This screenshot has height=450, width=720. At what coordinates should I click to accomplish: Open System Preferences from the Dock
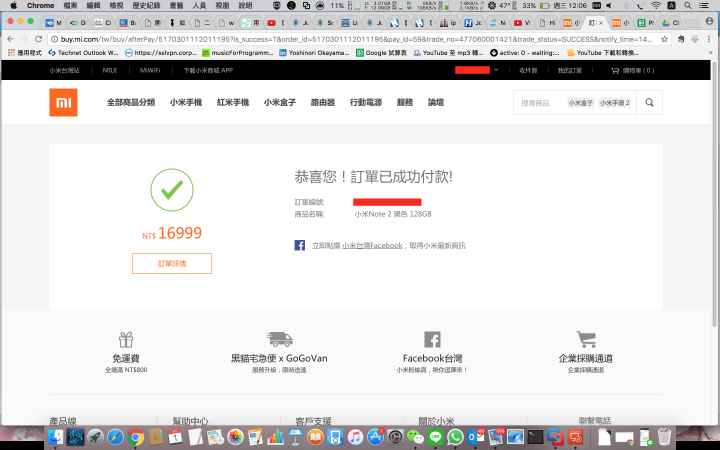[395, 437]
